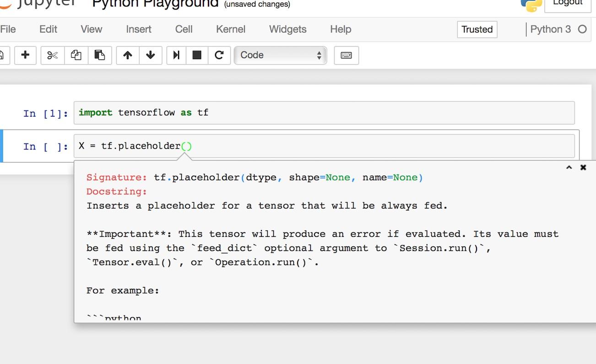Expand the tooltip with the caret icon
The width and height of the screenshot is (596, 364).
(569, 167)
